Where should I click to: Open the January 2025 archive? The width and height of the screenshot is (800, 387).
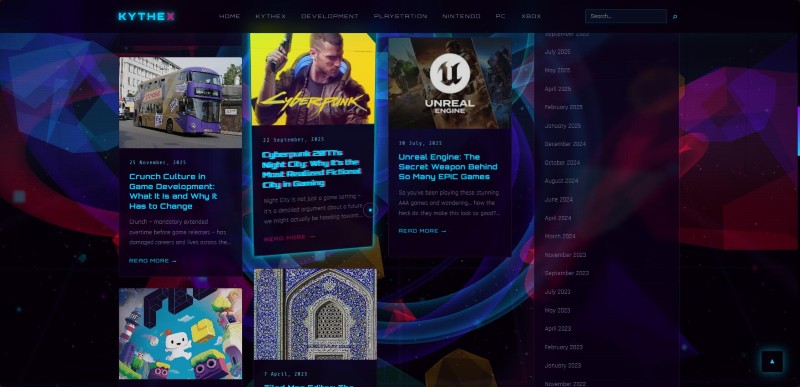click(563, 125)
